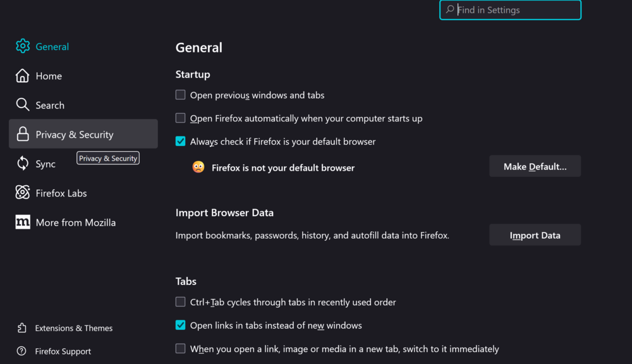Click the Home house icon

pyautogui.click(x=23, y=76)
